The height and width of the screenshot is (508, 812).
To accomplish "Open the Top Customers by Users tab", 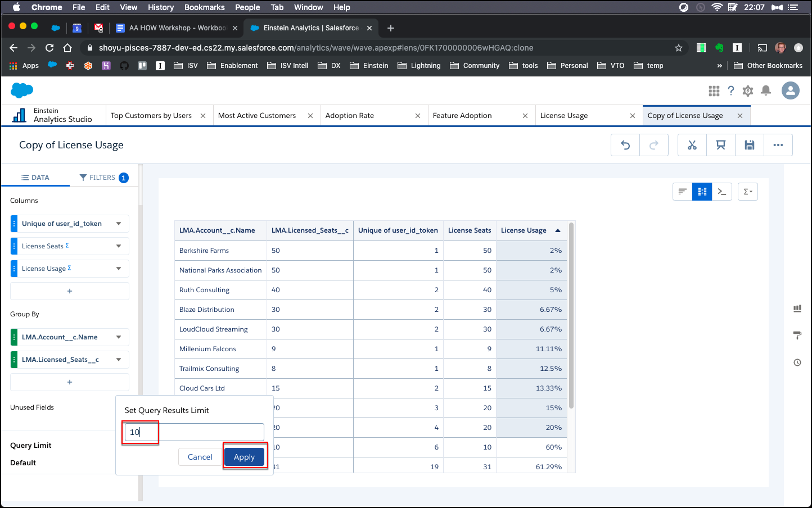I will point(151,116).
